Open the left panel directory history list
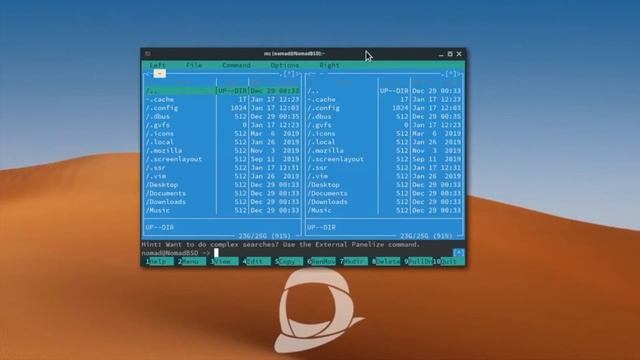 click(289, 74)
